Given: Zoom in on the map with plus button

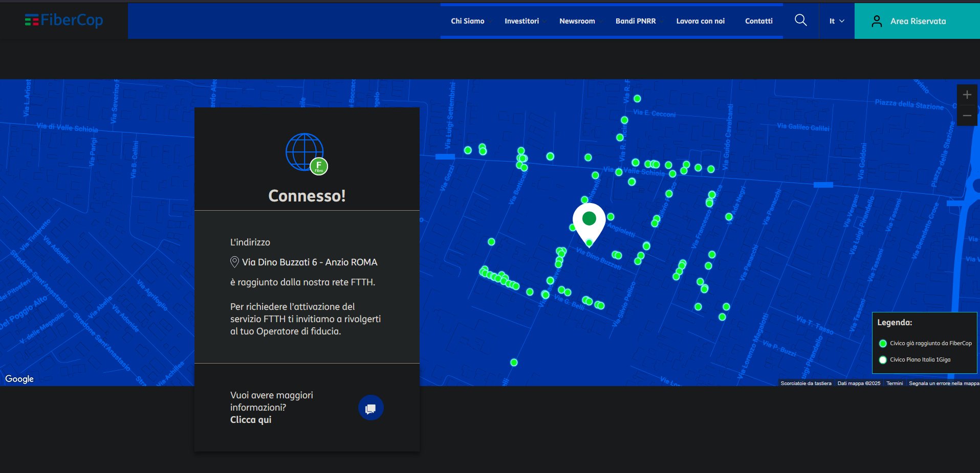Looking at the screenshot, I should (967, 95).
